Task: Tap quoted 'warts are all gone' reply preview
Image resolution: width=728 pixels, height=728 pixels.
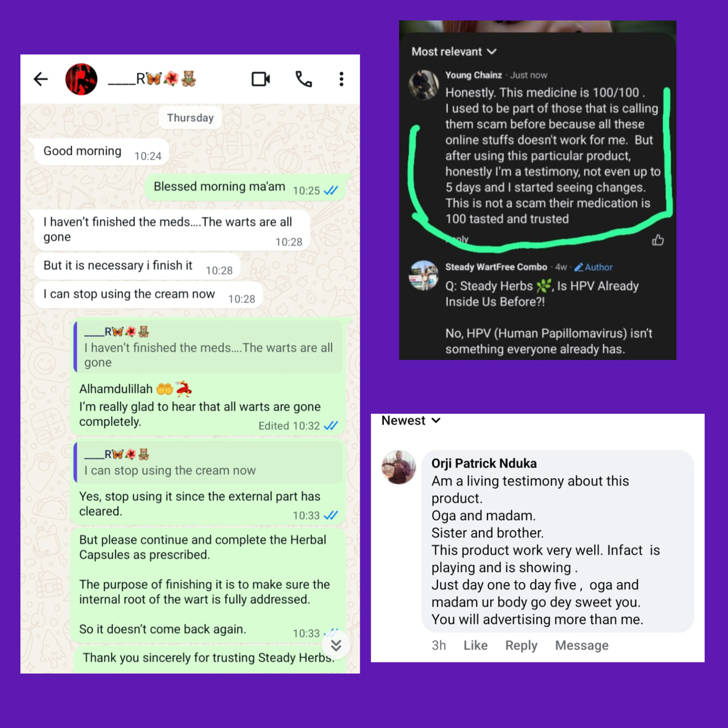Action: [x=208, y=347]
